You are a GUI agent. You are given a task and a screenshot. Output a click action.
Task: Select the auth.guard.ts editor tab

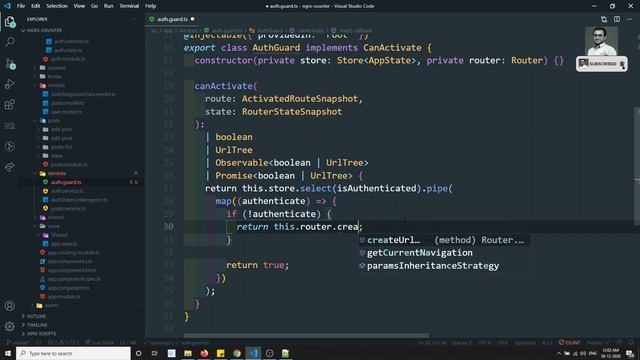(x=171, y=19)
